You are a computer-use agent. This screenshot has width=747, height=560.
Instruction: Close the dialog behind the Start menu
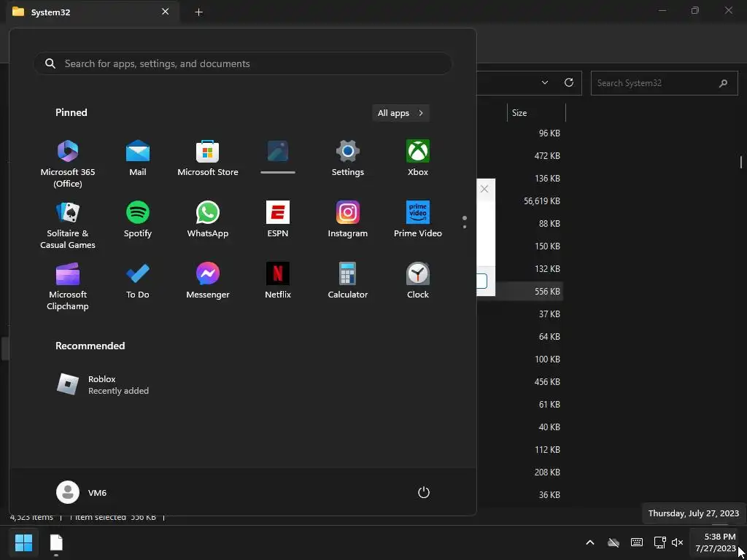pyautogui.click(x=484, y=189)
